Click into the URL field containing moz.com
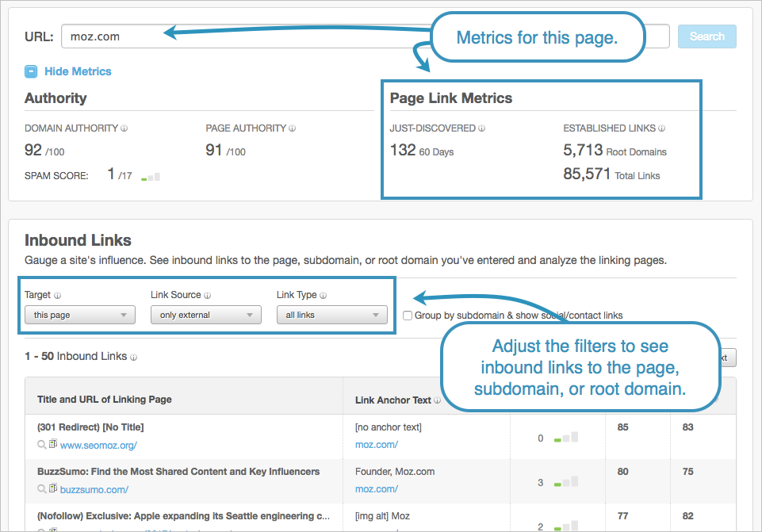This screenshot has width=762, height=532. (365, 36)
